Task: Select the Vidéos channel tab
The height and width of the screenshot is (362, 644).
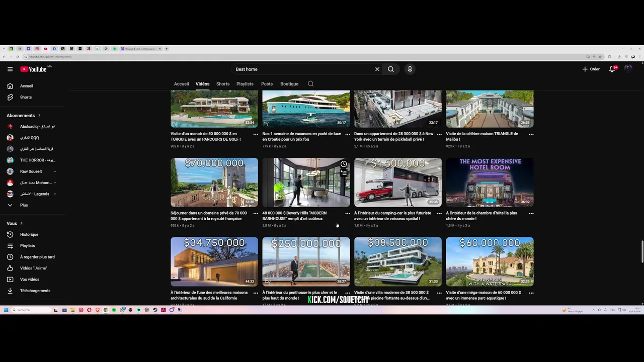Action: point(202,84)
